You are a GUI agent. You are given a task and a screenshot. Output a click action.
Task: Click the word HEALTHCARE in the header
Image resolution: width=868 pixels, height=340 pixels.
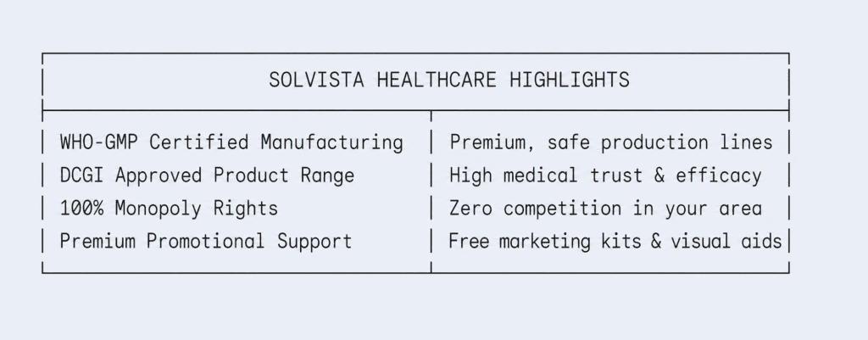[437, 80]
